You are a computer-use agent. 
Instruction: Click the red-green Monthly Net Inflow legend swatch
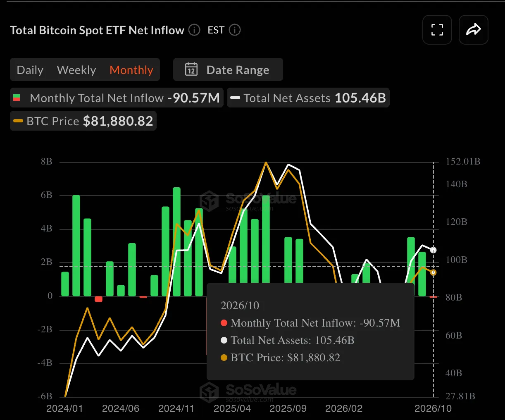tap(17, 98)
